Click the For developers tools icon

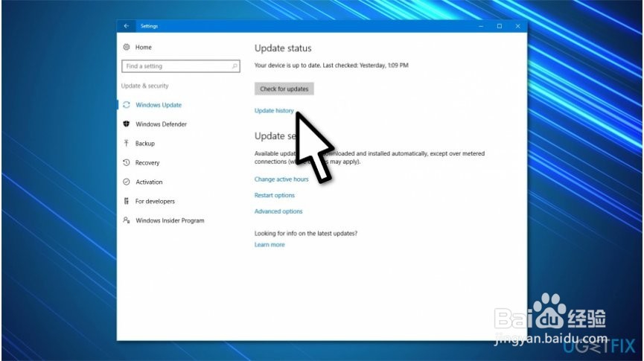point(127,201)
